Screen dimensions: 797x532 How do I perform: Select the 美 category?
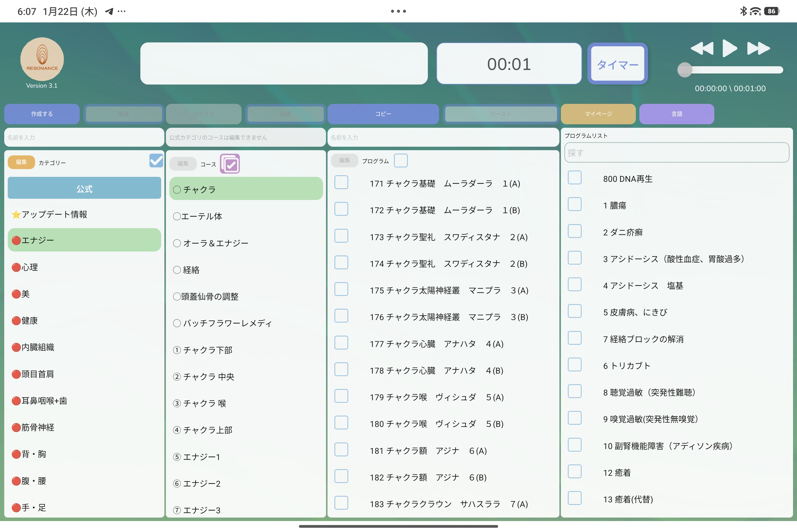click(84, 294)
